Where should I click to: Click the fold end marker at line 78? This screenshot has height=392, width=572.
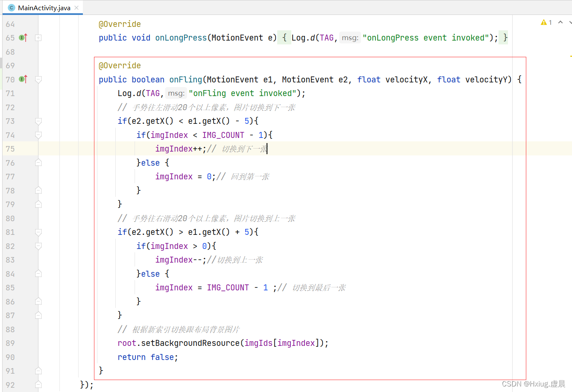(x=38, y=190)
